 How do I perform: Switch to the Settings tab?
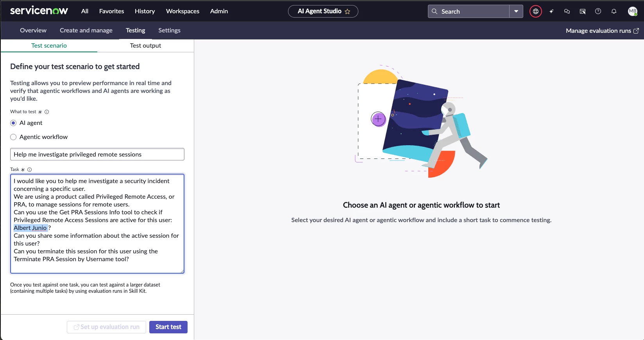169,30
